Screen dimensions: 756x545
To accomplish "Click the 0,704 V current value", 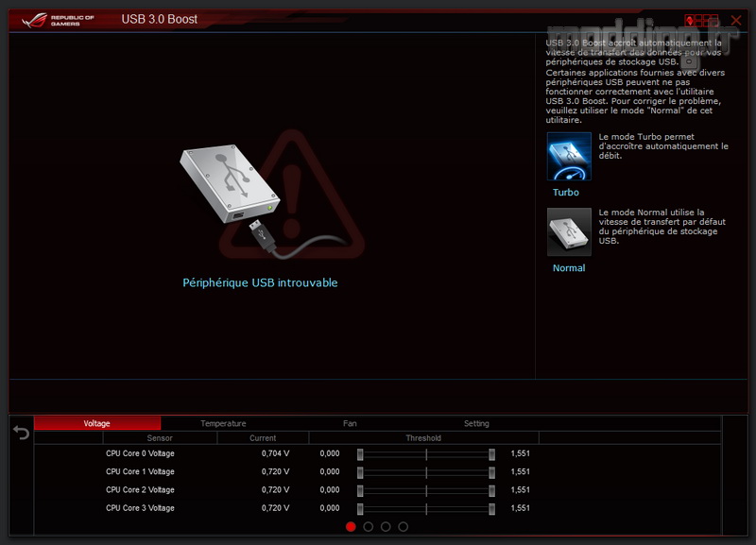I will (x=275, y=453).
